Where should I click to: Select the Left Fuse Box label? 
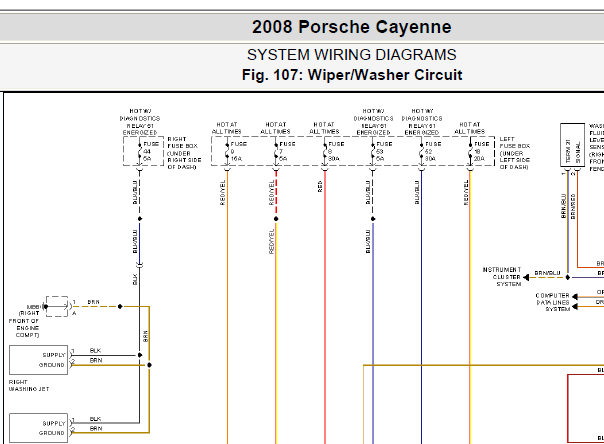515,153
